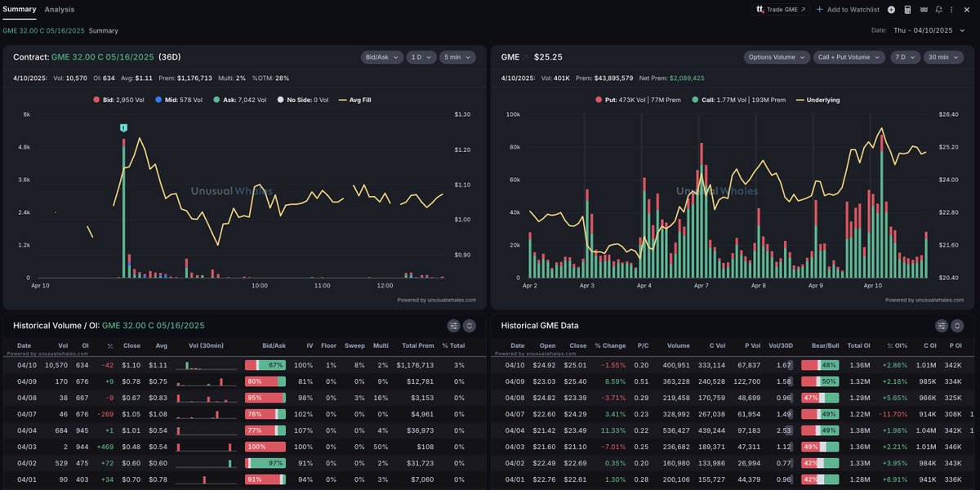
Task: Open the waves flow icon in top bar
Action: pos(924,10)
